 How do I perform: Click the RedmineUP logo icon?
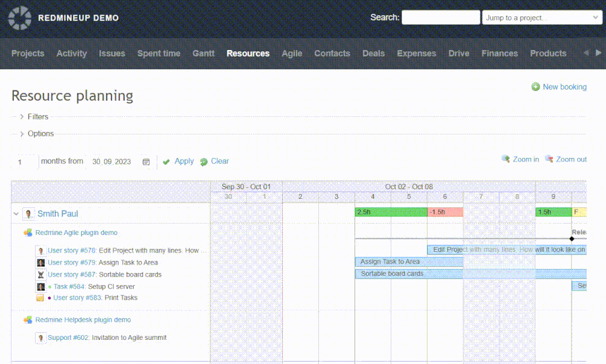(20, 18)
